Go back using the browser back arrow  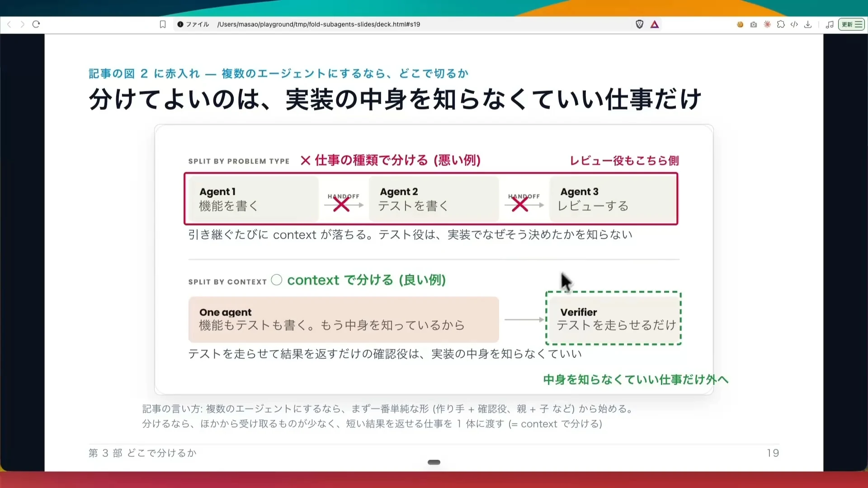click(9, 24)
